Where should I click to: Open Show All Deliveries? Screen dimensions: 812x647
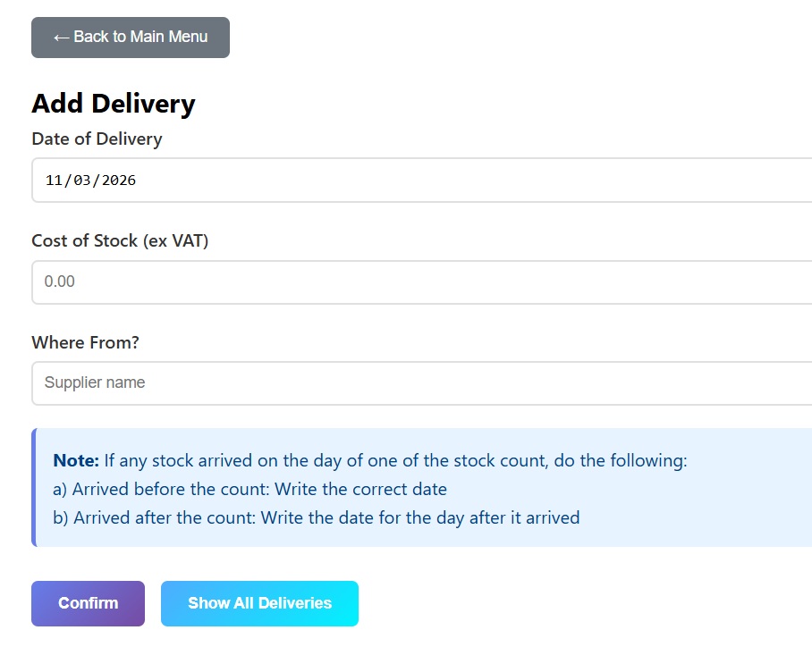(x=259, y=603)
